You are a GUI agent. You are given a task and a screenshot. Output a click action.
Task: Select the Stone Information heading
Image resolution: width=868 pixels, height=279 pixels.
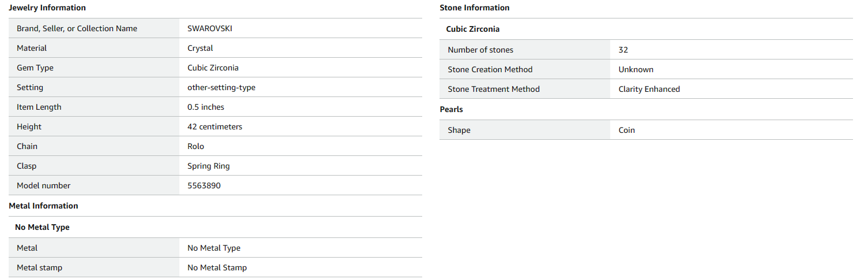click(475, 8)
